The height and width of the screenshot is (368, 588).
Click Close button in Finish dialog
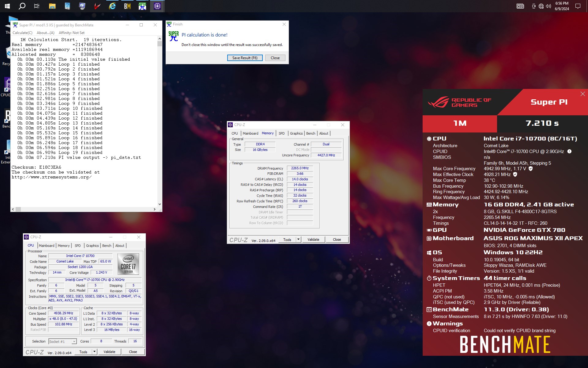[x=275, y=58]
